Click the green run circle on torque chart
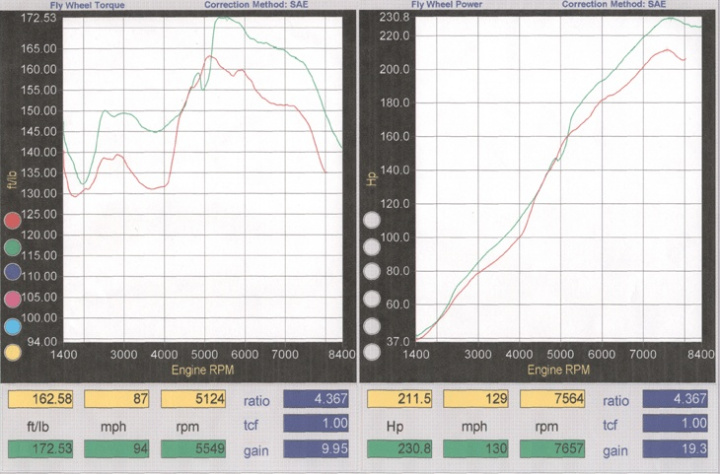The width and height of the screenshot is (720, 474). pyautogui.click(x=13, y=246)
